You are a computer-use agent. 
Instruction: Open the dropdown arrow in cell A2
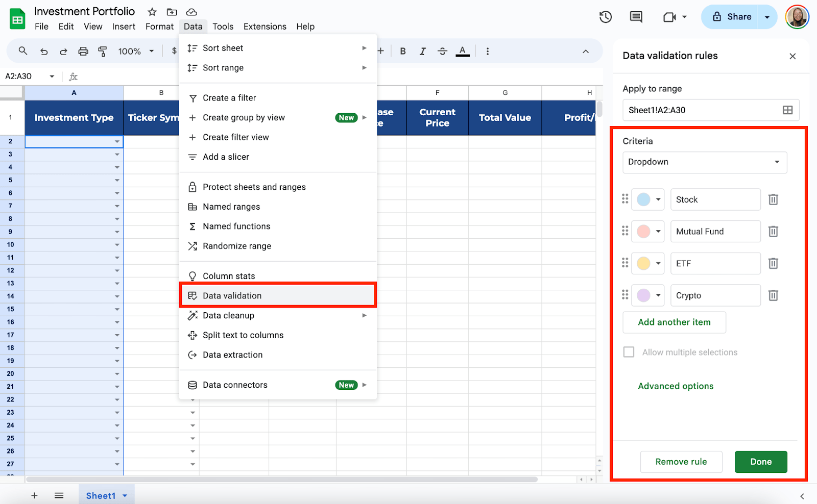pyautogui.click(x=117, y=142)
